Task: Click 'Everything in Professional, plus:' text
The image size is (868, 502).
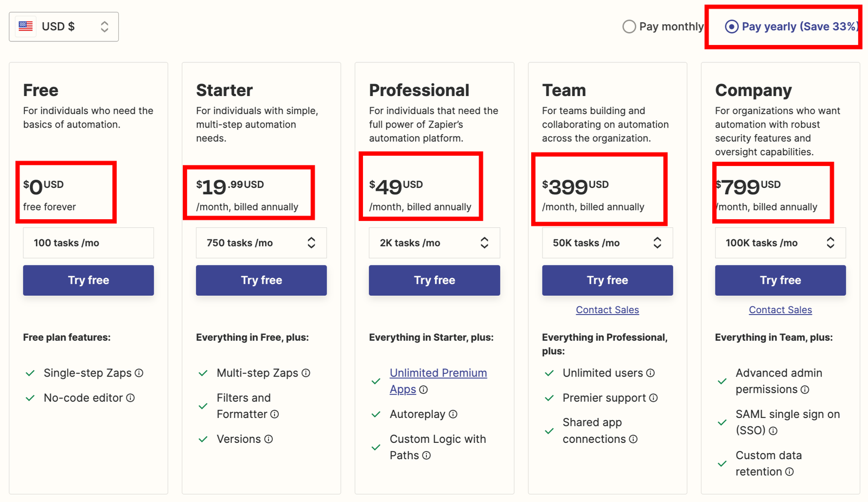Action: click(604, 344)
